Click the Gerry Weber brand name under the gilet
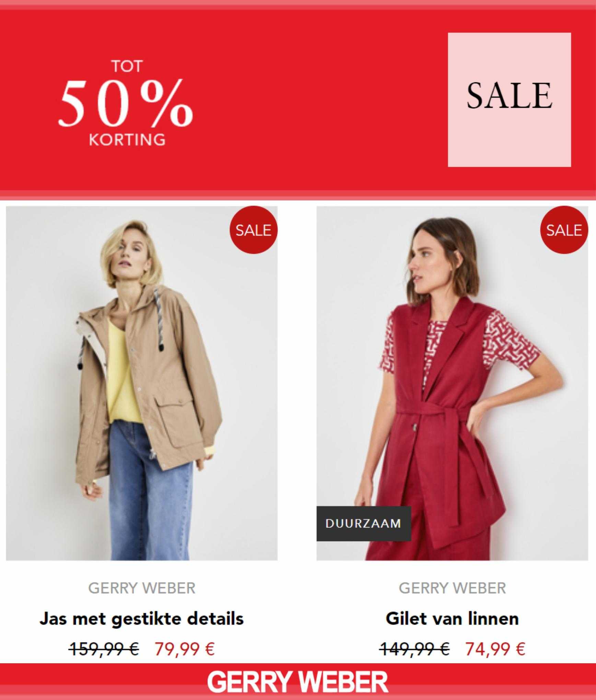This screenshot has height=700, width=596. click(452, 588)
